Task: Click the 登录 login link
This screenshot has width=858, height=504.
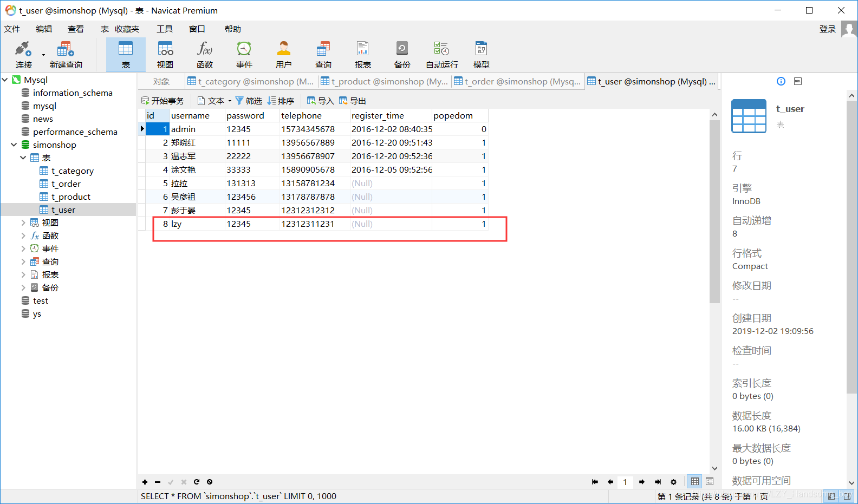Action: click(x=828, y=29)
